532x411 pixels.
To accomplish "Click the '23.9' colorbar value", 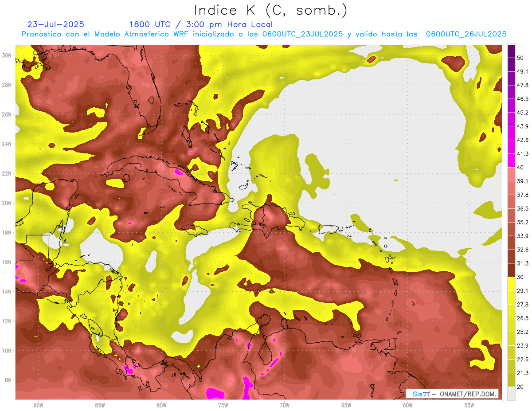I will click(x=523, y=346).
